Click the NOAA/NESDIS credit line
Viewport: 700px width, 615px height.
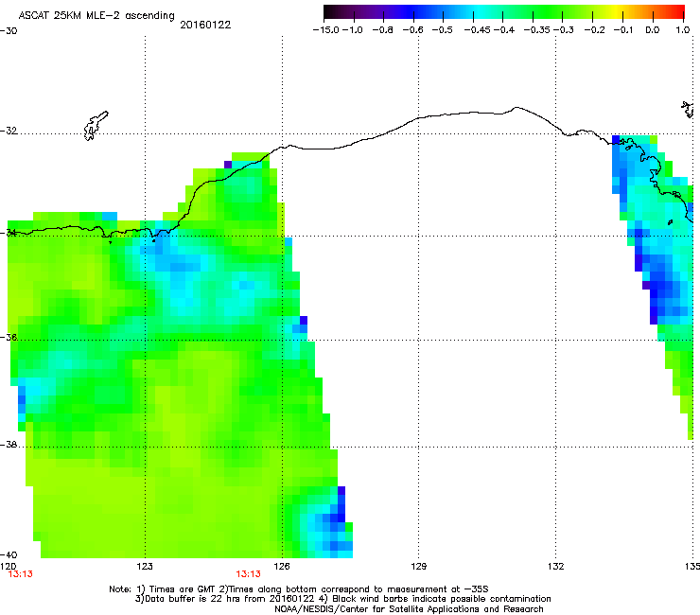coord(409,609)
